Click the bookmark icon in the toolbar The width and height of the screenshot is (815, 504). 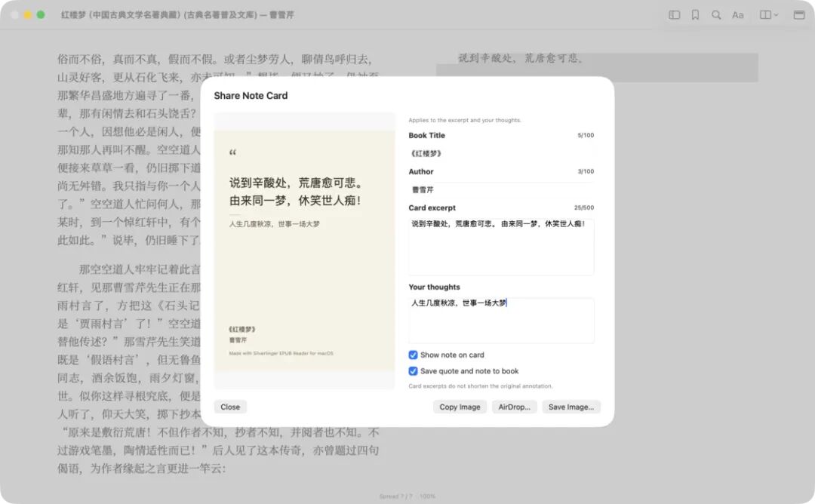click(x=695, y=15)
